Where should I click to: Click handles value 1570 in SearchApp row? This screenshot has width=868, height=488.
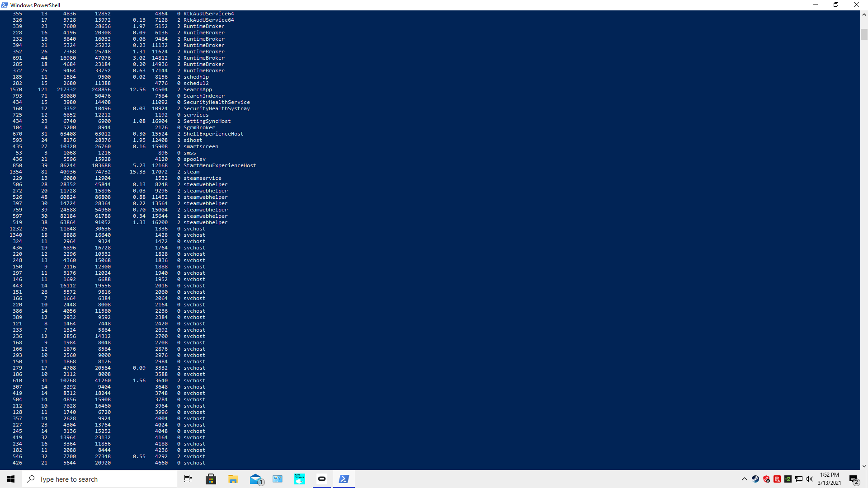click(16, 89)
